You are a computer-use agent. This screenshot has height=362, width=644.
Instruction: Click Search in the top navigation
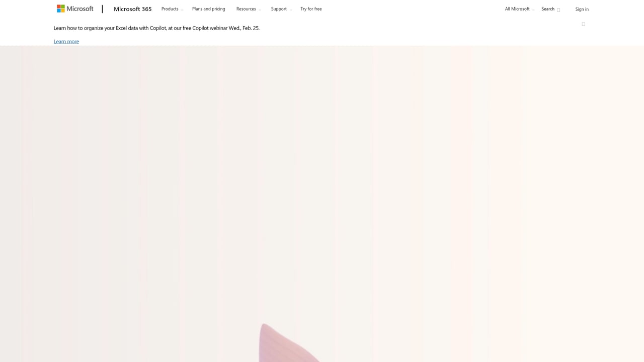click(x=547, y=9)
